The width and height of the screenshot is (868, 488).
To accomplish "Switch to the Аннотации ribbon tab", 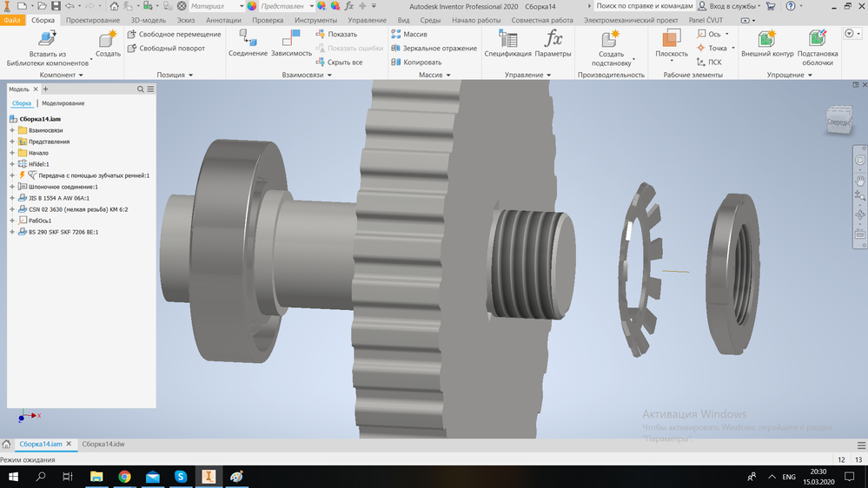I will pyautogui.click(x=223, y=20).
